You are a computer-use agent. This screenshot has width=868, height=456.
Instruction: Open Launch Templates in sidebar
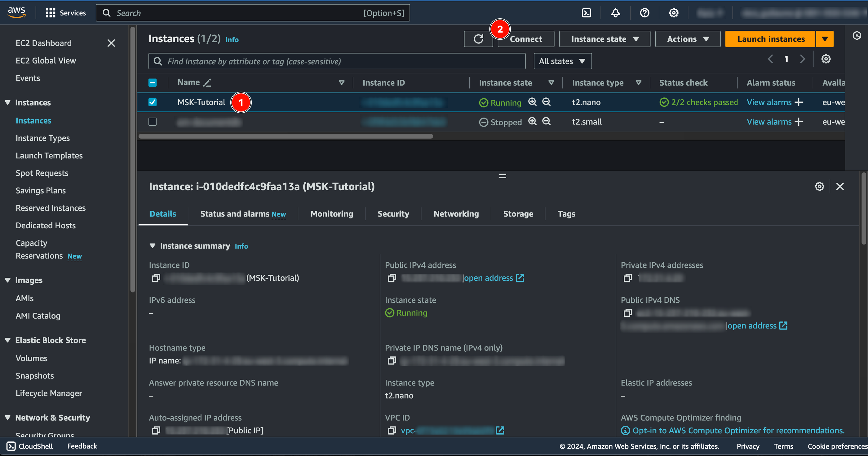pyautogui.click(x=49, y=155)
